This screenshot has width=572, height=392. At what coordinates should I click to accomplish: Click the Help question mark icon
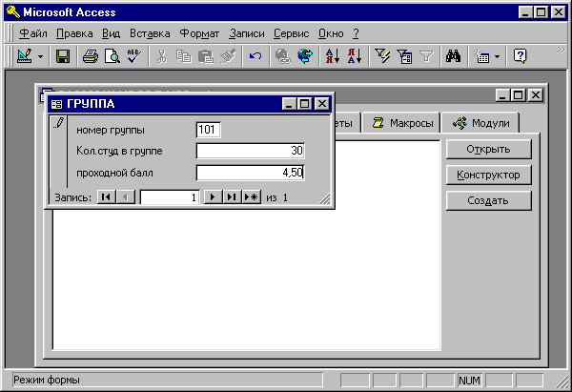520,56
